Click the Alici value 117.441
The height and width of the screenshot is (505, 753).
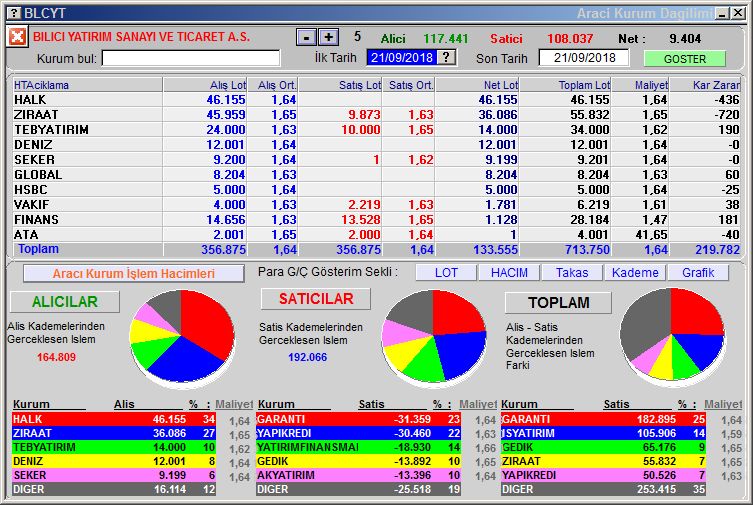(445, 38)
